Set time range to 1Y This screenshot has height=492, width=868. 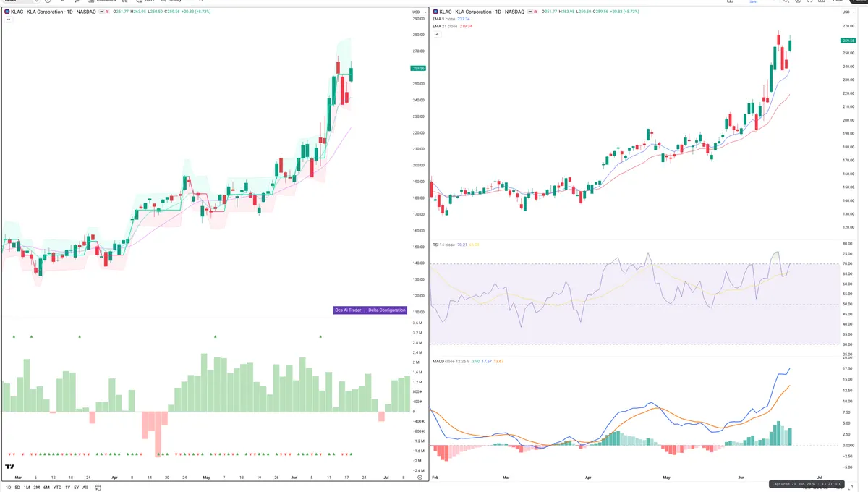67,488
